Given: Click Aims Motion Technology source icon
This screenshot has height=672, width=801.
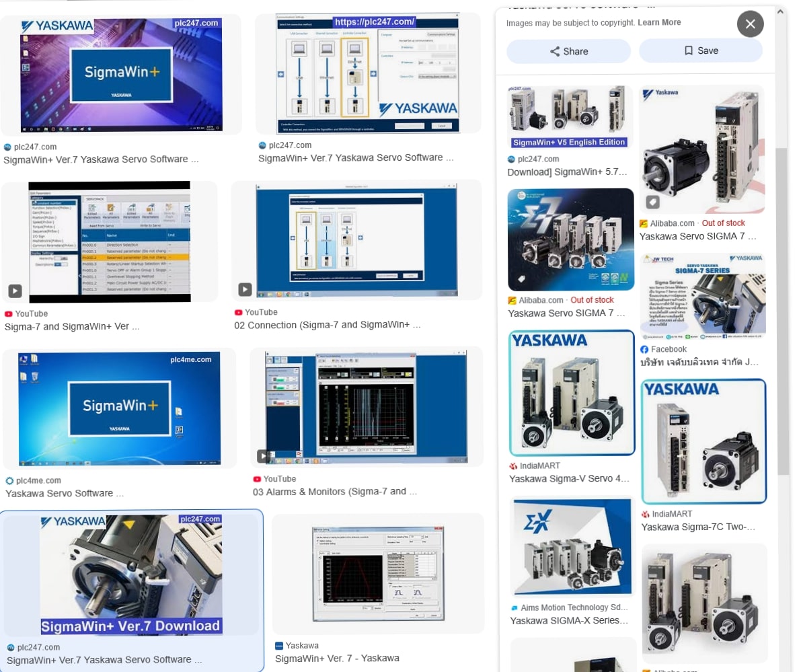Looking at the screenshot, I should (514, 608).
